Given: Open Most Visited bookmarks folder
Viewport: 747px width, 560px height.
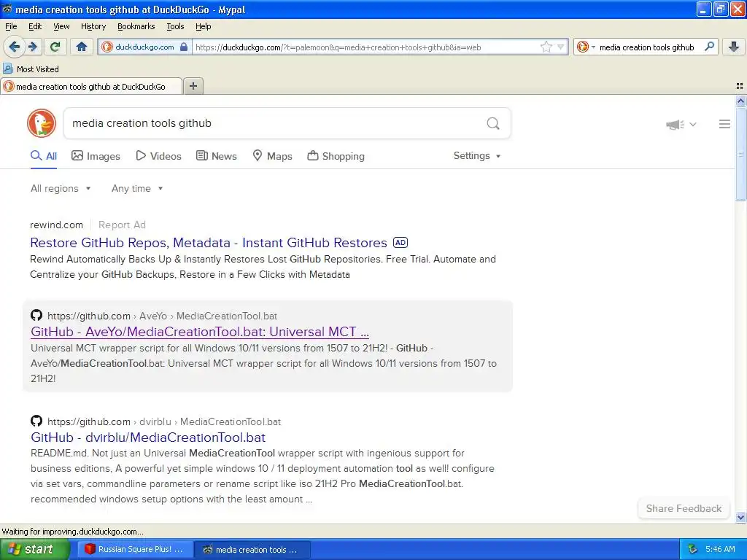Looking at the screenshot, I should [x=31, y=69].
